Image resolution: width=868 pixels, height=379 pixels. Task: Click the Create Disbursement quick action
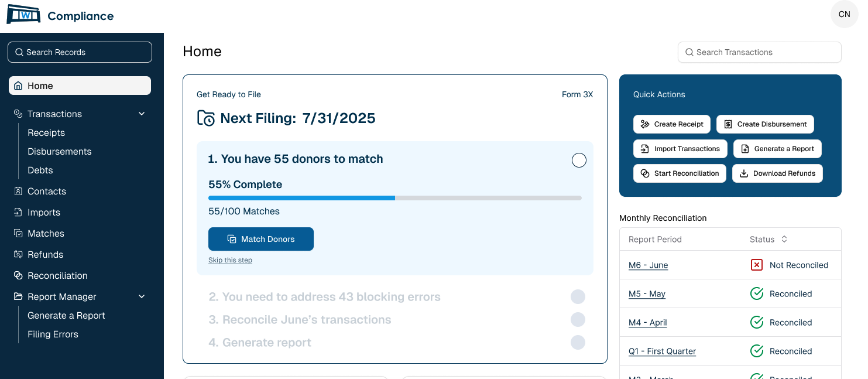pyautogui.click(x=765, y=124)
